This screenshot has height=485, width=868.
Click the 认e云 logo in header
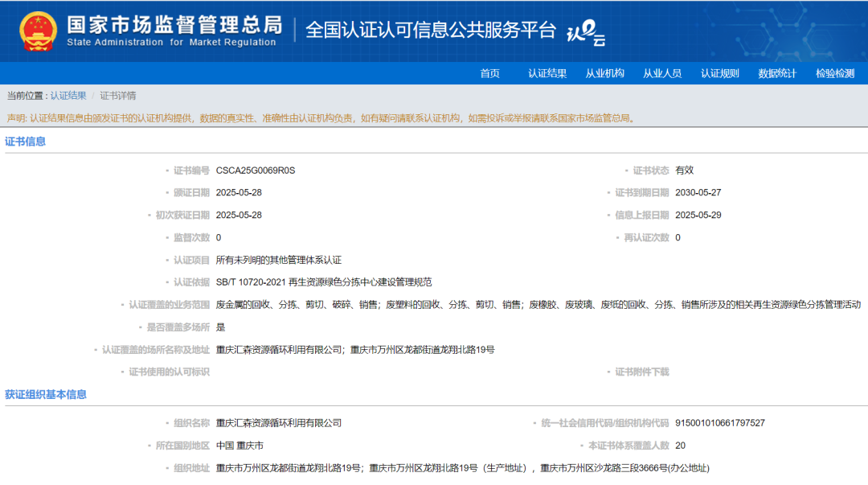(x=586, y=34)
